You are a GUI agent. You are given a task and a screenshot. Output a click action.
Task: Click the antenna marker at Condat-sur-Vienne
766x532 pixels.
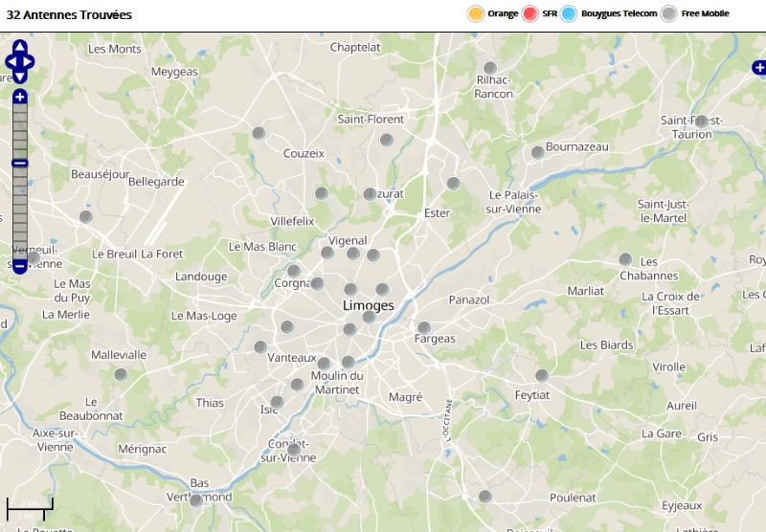[x=294, y=450]
